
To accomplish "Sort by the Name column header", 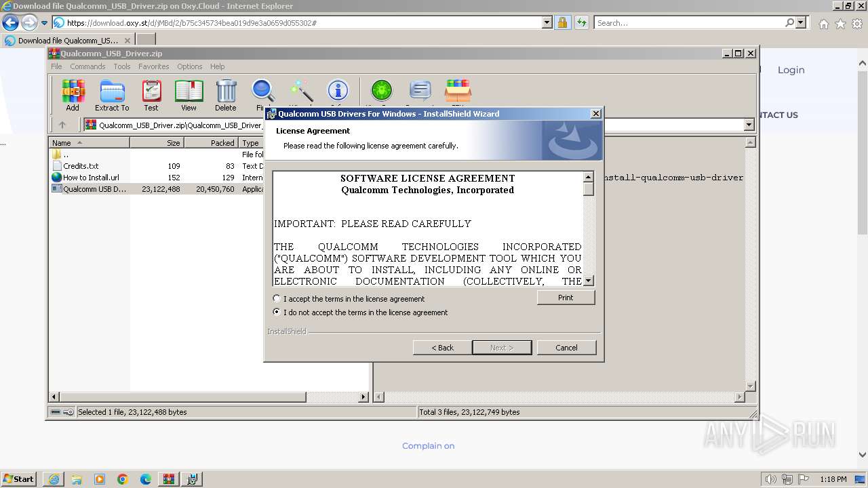I will pyautogui.click(x=89, y=143).
